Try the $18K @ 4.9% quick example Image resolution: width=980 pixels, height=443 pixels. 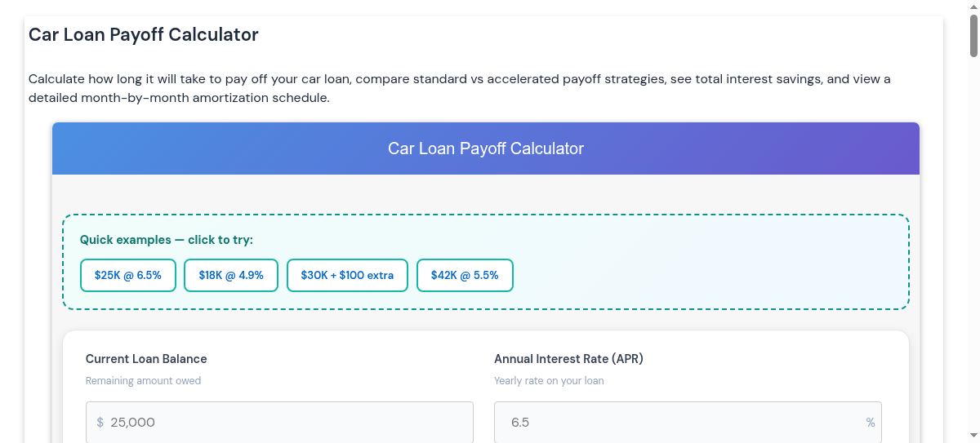tap(231, 275)
